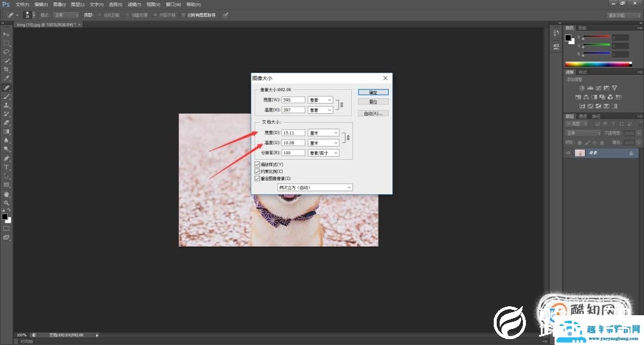Screen dimensions: 644x345
Task: Select the Hand tool
Action: [6, 194]
